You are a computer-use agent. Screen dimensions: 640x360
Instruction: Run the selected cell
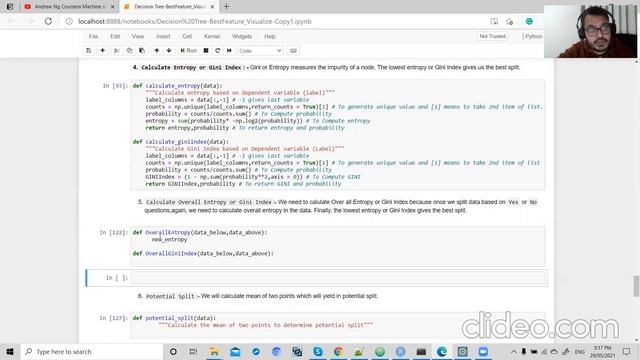pos(189,51)
